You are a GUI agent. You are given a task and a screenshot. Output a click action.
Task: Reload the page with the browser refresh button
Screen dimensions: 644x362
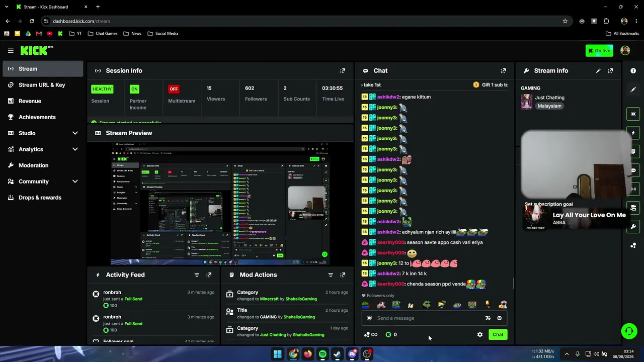32,21
